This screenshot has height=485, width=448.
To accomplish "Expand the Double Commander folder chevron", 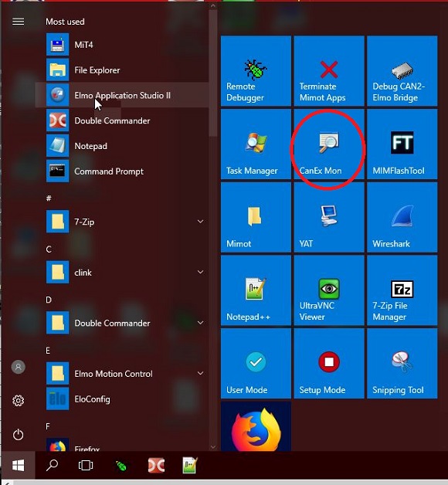I will click(x=201, y=323).
